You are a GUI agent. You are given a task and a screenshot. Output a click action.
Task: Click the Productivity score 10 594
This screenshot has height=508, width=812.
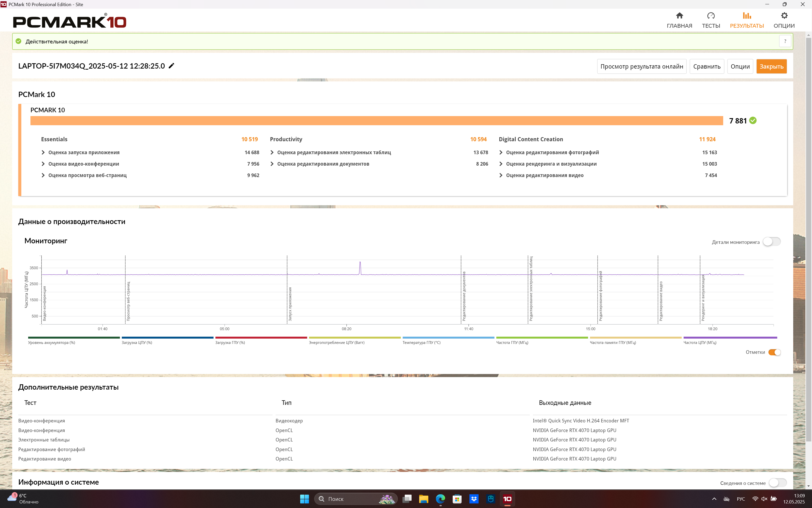[x=478, y=139]
